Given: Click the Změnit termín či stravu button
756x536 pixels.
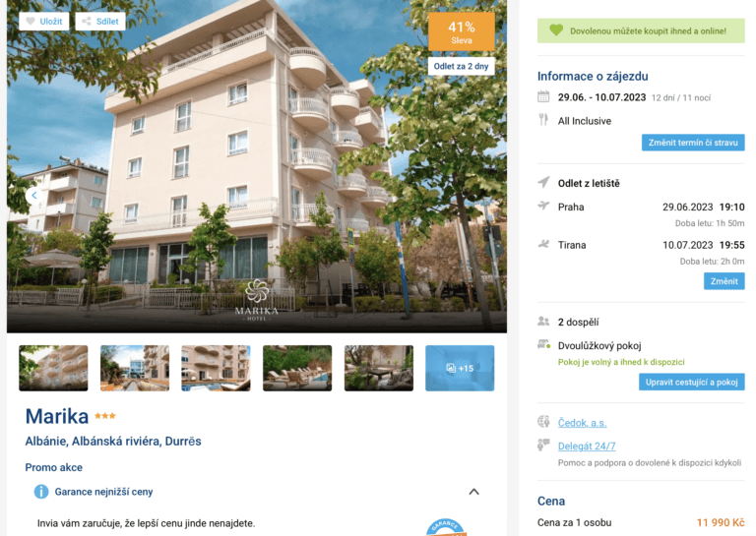Looking at the screenshot, I should [x=693, y=143].
